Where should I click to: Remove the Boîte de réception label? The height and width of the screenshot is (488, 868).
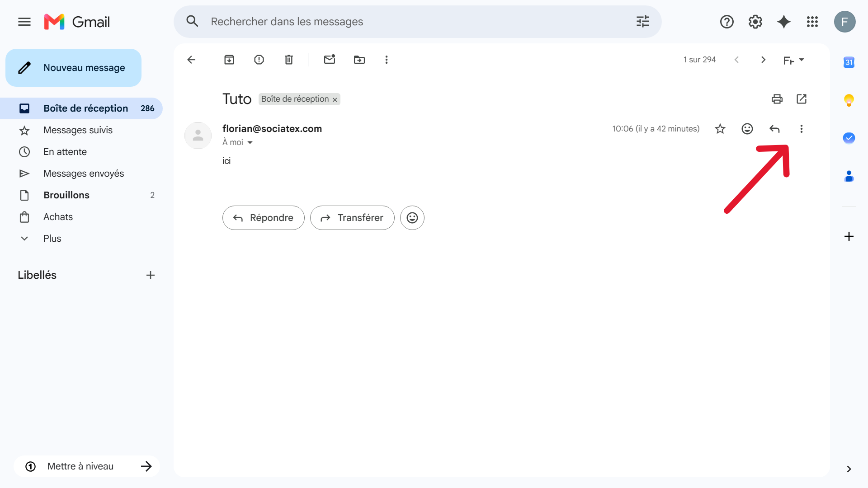click(335, 100)
